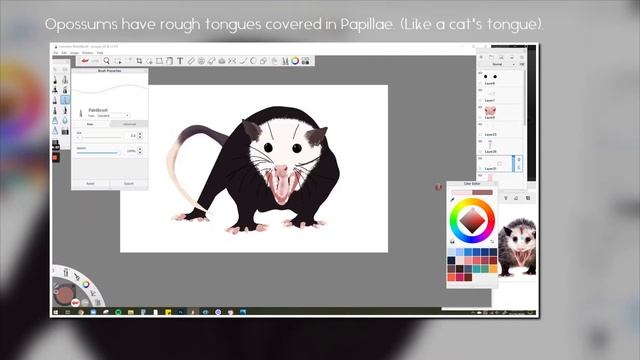Viewport: 640px width, 360px height.
Task: Click the red undo button in the lagoon
Action: click(x=76, y=302)
